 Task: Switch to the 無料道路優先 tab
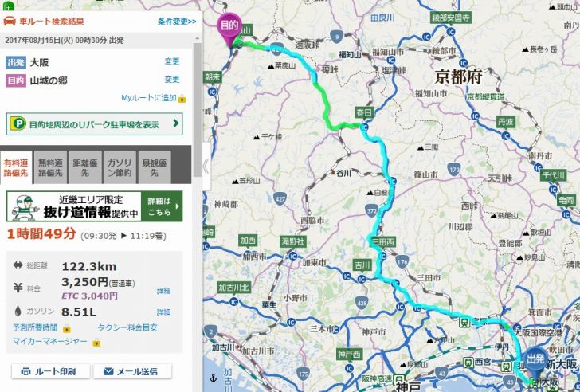tap(50, 167)
